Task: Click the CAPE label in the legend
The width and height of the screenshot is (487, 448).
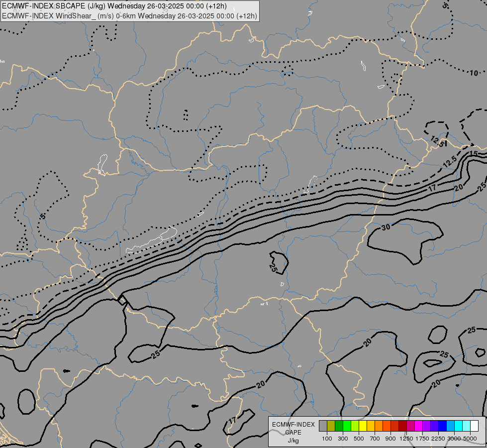Action: [x=293, y=433]
